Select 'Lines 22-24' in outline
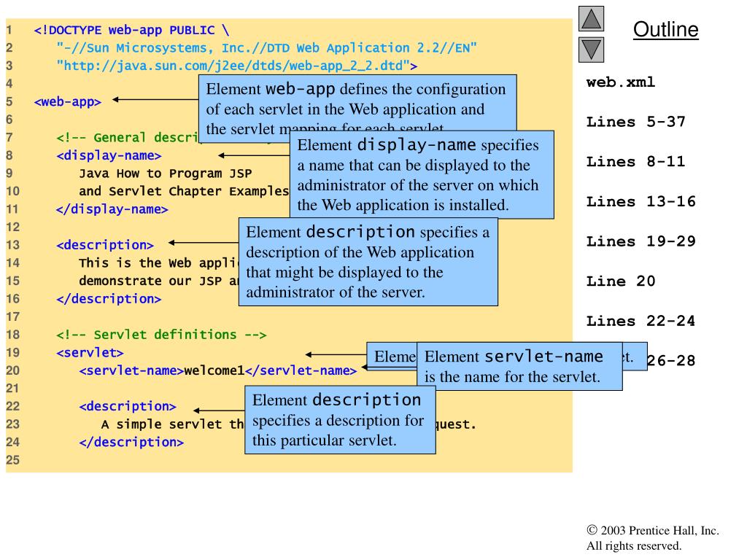 pyautogui.click(x=640, y=321)
